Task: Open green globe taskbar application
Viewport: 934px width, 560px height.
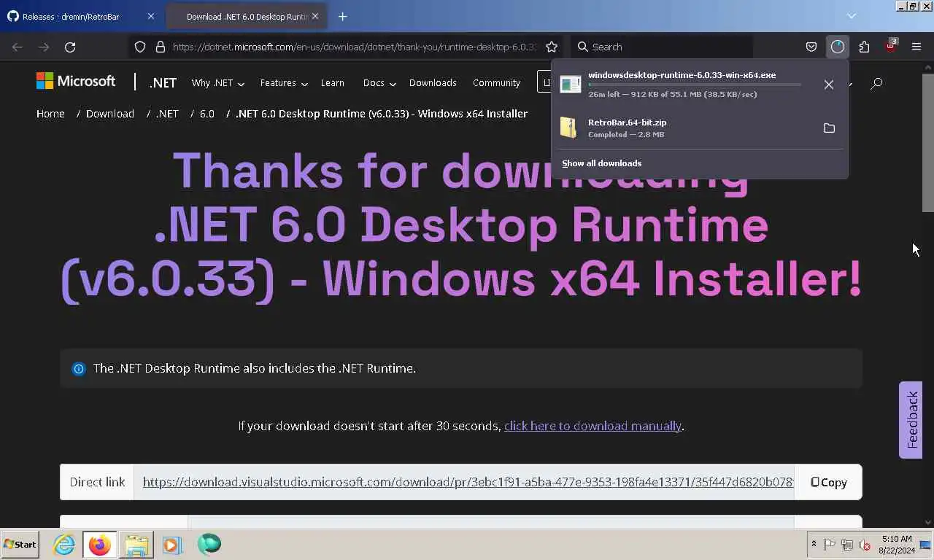Action: click(209, 544)
